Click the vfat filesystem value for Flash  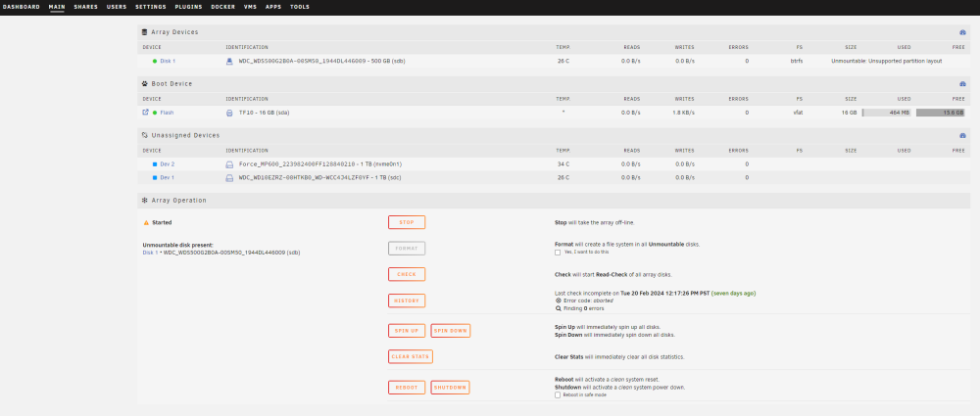798,114
